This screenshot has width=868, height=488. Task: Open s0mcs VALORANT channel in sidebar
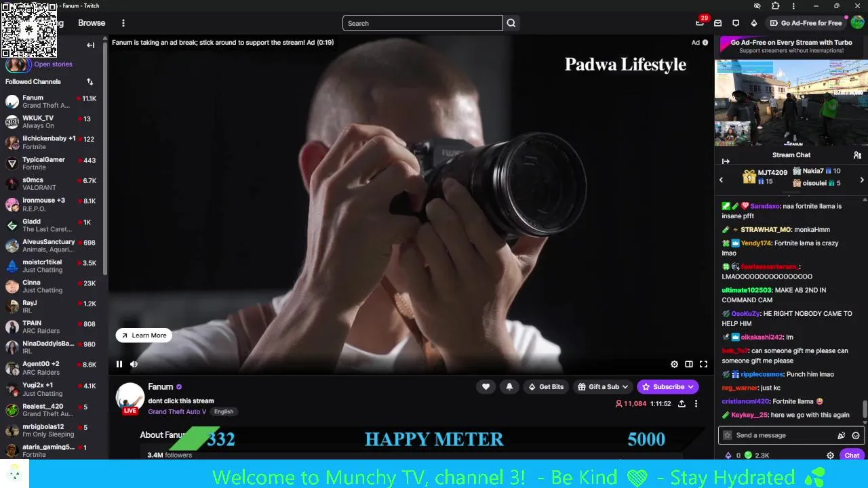pyautogui.click(x=52, y=184)
